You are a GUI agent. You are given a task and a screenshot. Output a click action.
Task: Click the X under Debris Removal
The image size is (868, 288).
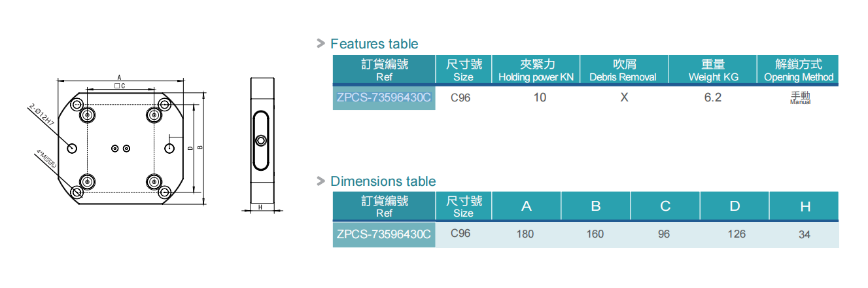624,98
